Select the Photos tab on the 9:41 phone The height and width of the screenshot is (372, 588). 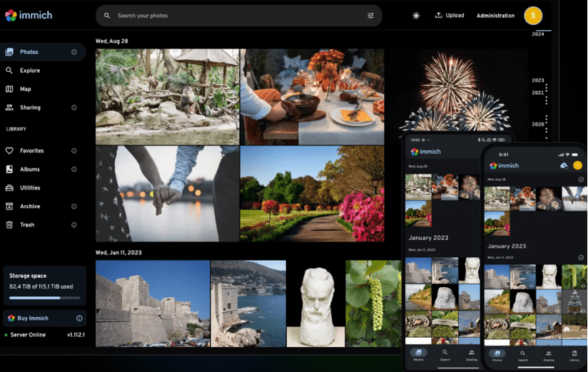coord(497,355)
